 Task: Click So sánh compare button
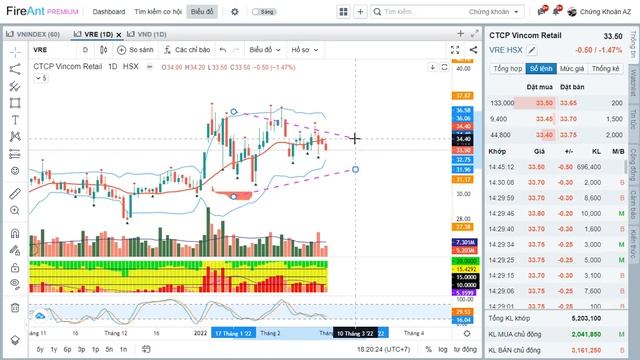136,50
